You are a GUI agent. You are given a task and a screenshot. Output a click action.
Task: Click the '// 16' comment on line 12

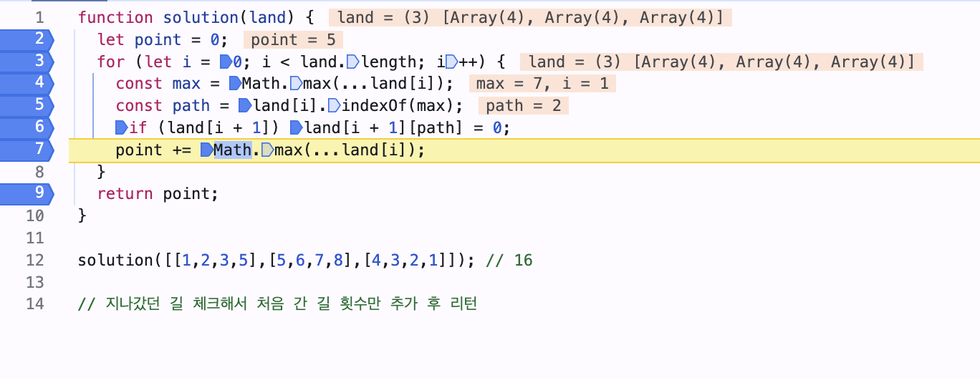coord(509,260)
